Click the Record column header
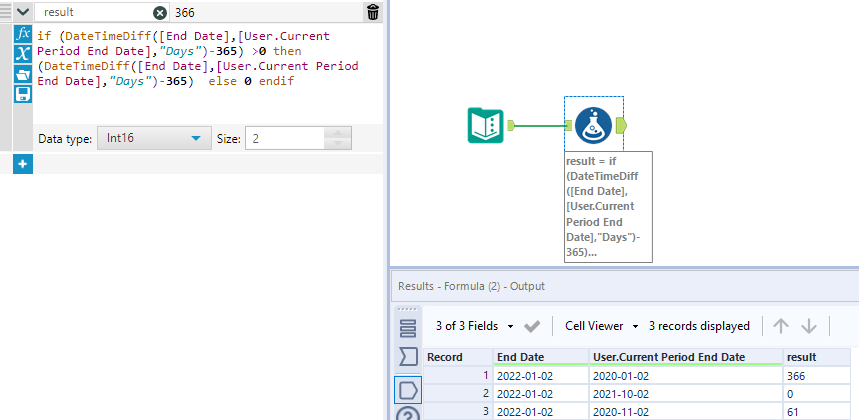The height and width of the screenshot is (420, 859). click(x=458, y=357)
